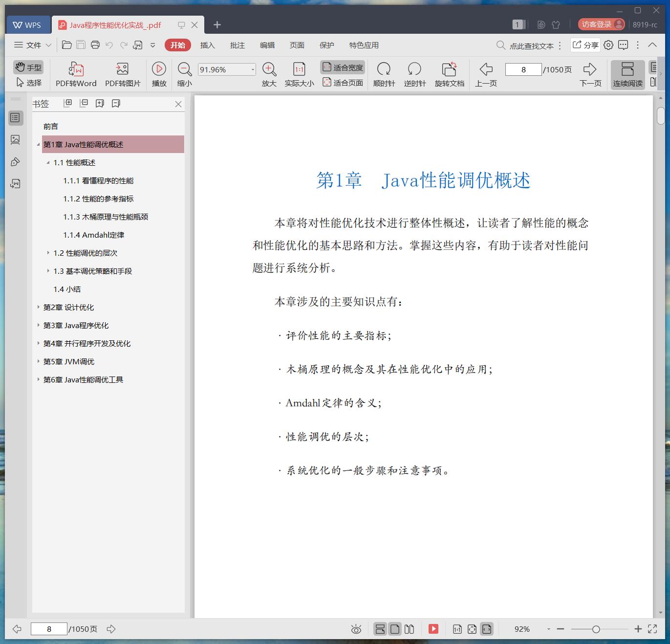The image size is (670, 644).
Task: Expand 第2章 设计优化 bookmark
Action: pos(38,307)
